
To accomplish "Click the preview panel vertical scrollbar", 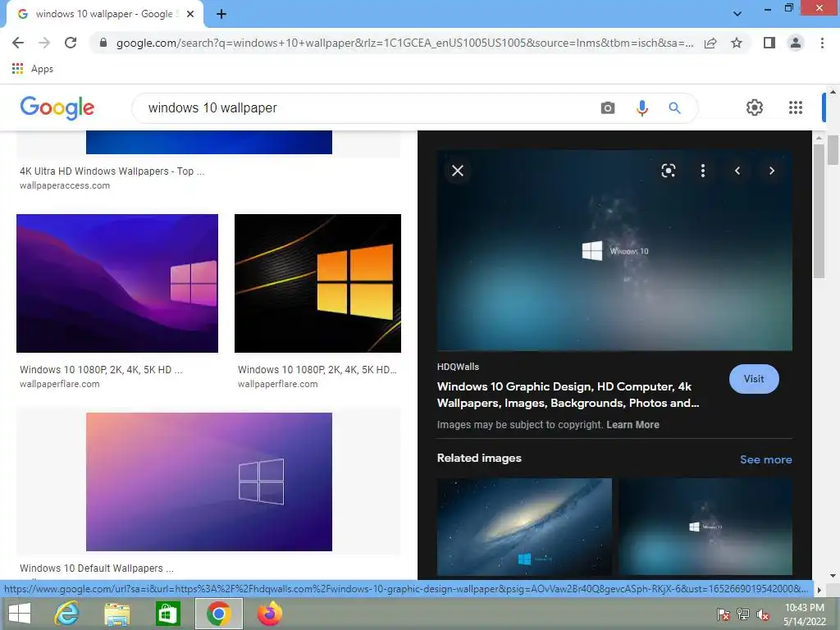I will [819, 212].
